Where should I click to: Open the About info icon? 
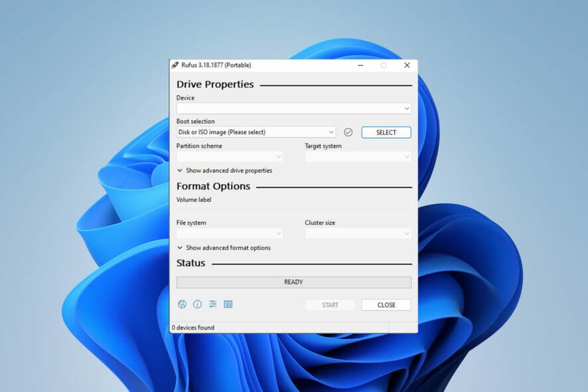(x=197, y=304)
